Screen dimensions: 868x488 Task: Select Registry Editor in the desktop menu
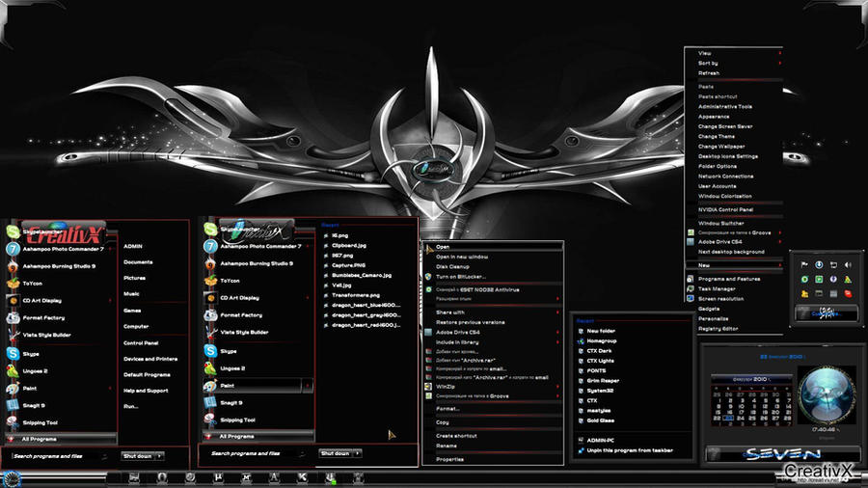(718, 329)
